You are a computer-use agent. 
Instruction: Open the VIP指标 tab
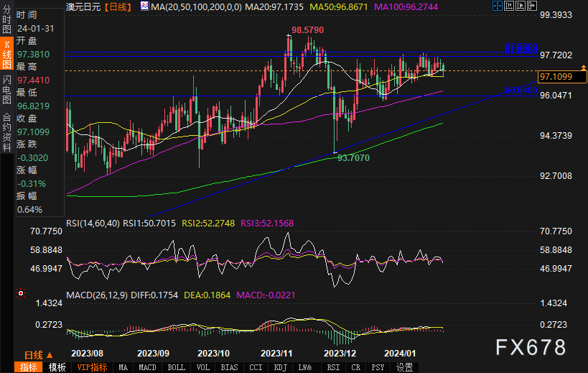[x=92, y=367]
